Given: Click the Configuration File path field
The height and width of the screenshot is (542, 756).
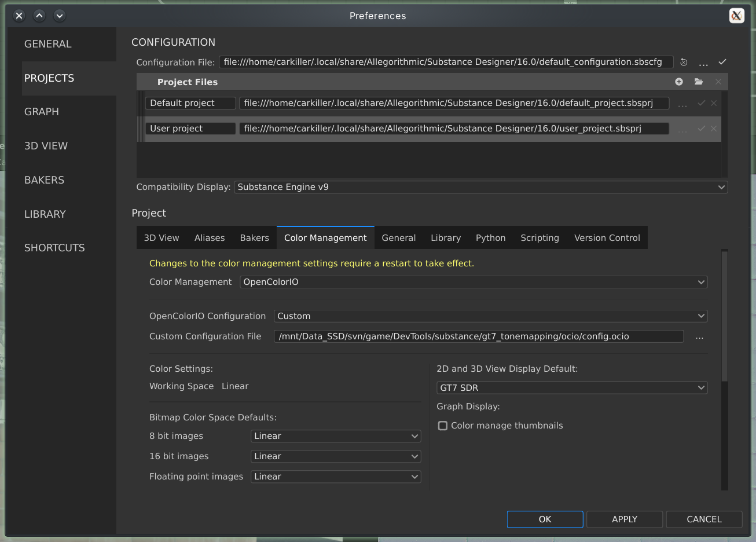Looking at the screenshot, I should (446, 62).
